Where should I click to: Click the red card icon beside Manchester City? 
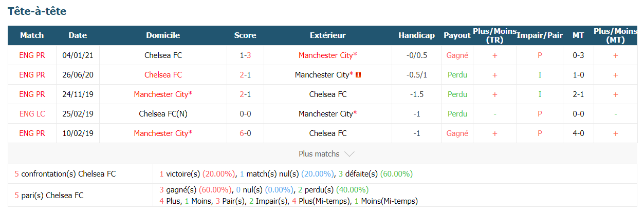tap(359, 75)
